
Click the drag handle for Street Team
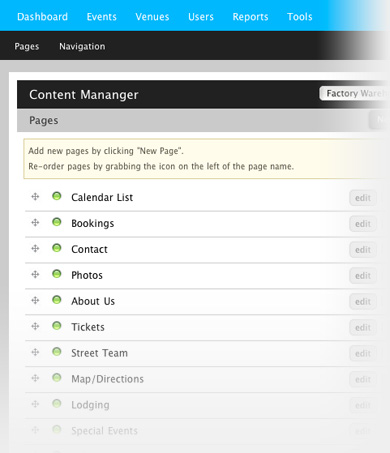pyautogui.click(x=35, y=352)
